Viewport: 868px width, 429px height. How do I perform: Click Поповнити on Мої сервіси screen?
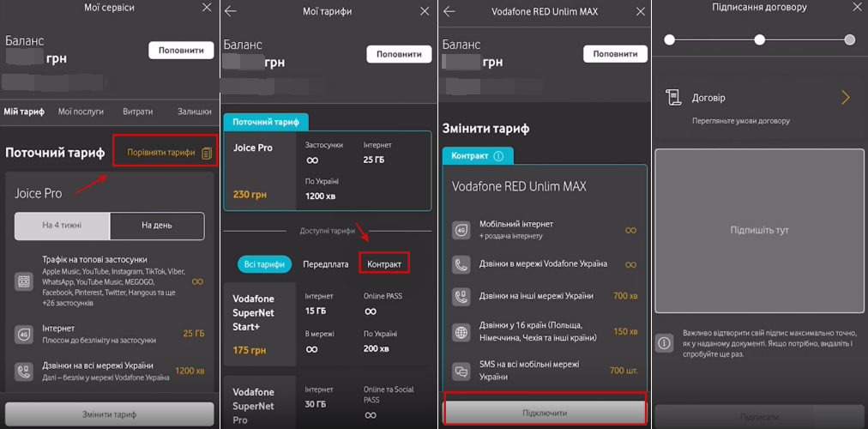[181, 51]
